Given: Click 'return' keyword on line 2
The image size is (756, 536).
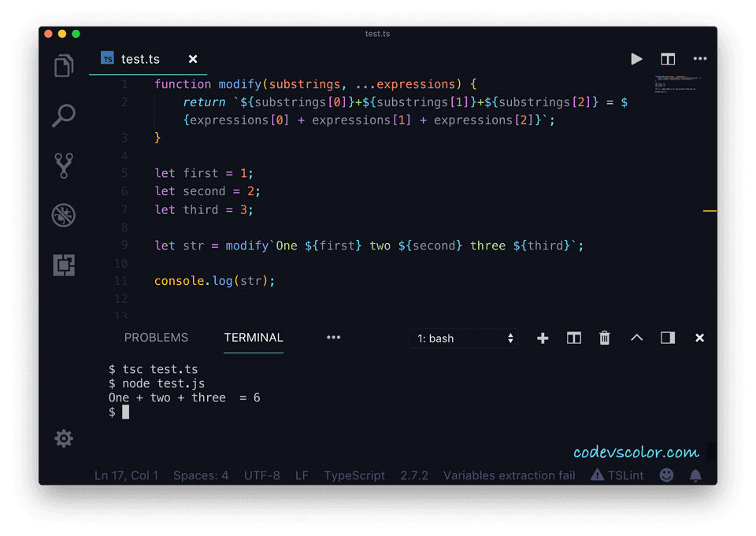Looking at the screenshot, I should (204, 102).
